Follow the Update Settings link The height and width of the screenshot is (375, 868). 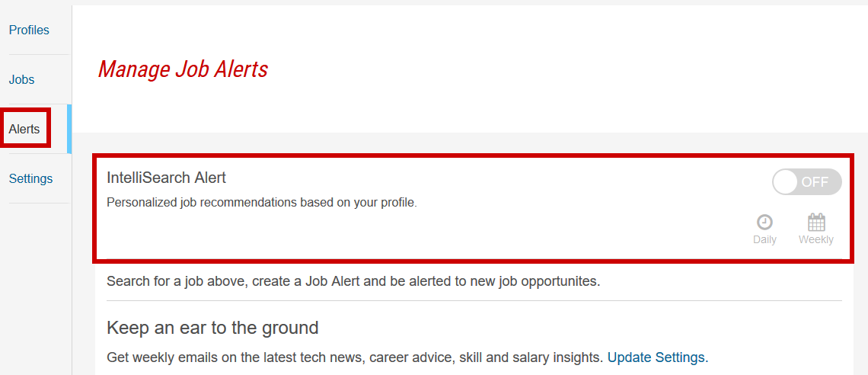pos(658,357)
